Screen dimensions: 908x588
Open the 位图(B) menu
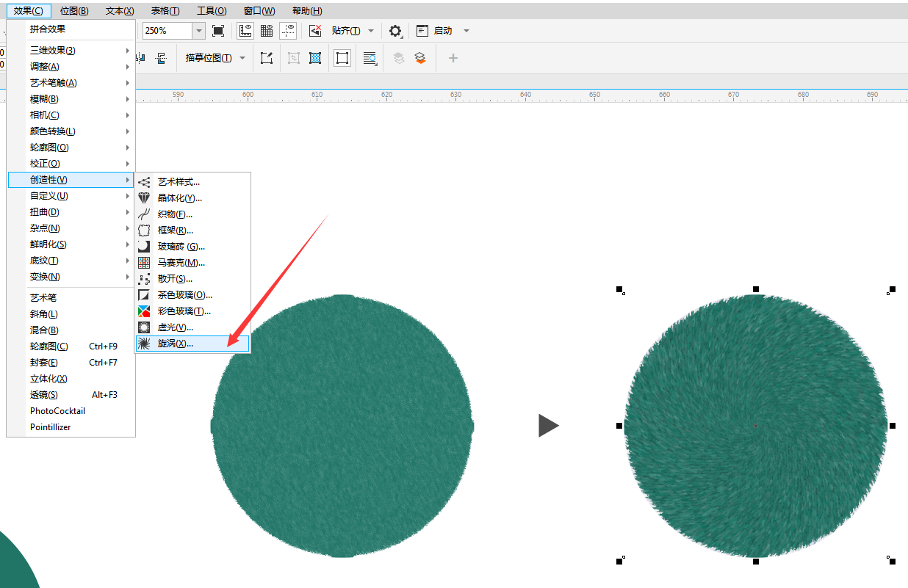(x=74, y=11)
